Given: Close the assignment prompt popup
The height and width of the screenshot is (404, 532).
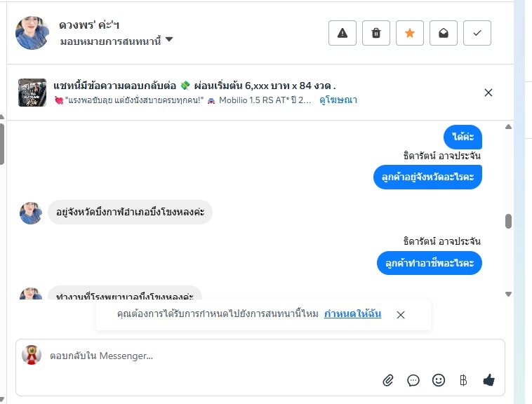Looking at the screenshot, I should [401, 315].
